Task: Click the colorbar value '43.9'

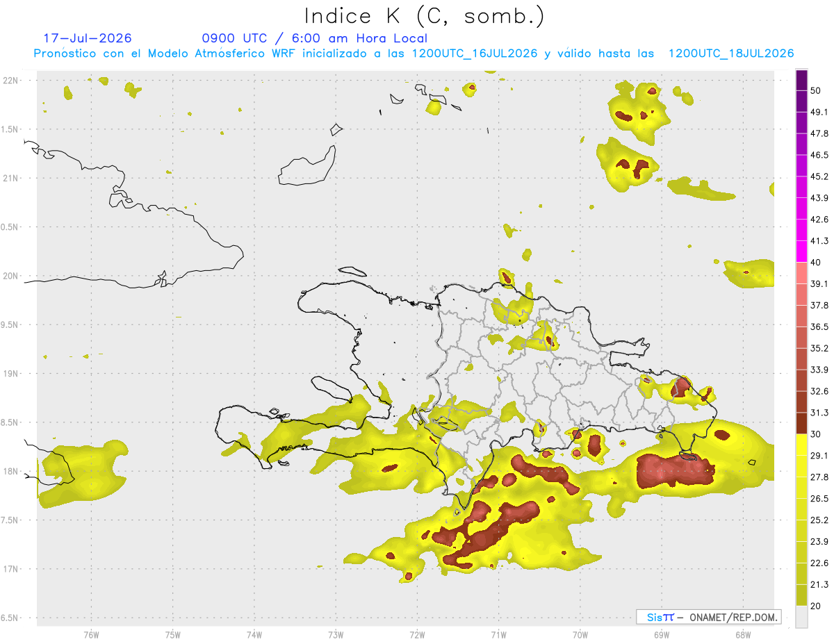Action: click(819, 199)
